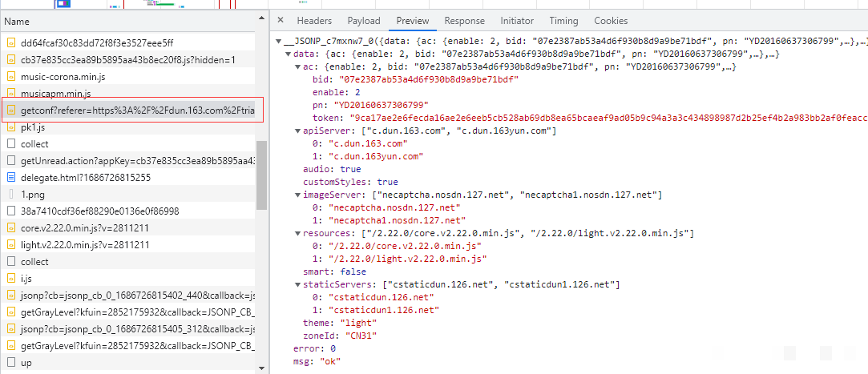
Task: Collapse the resources array node
Action: tap(298, 233)
